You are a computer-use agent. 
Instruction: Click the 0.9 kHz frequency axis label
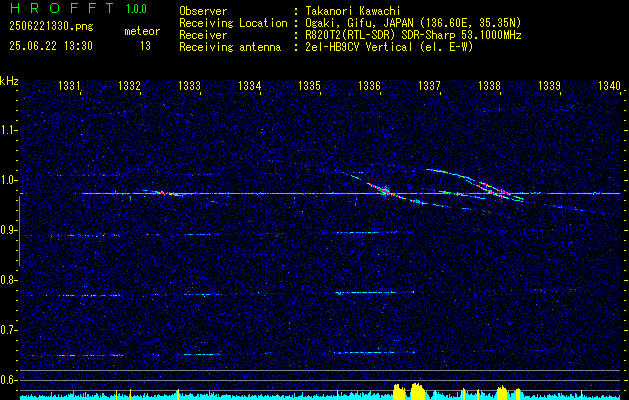click(8, 230)
